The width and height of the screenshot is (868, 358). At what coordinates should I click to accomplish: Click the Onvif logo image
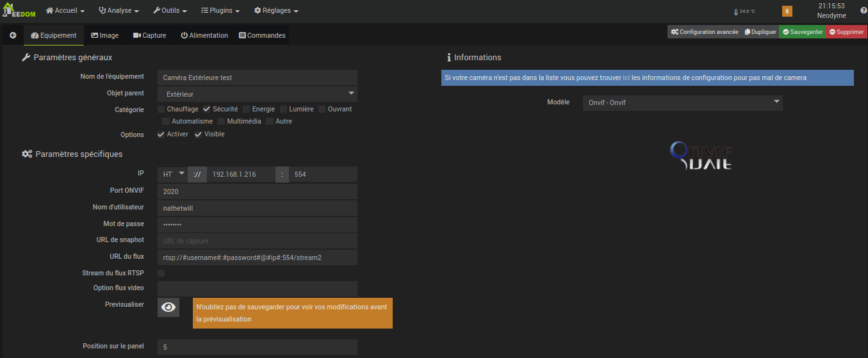[x=701, y=156]
